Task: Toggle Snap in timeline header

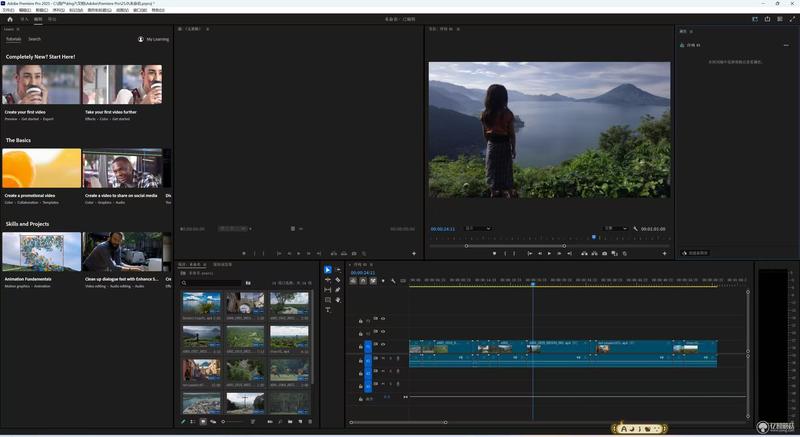Action: click(x=363, y=281)
